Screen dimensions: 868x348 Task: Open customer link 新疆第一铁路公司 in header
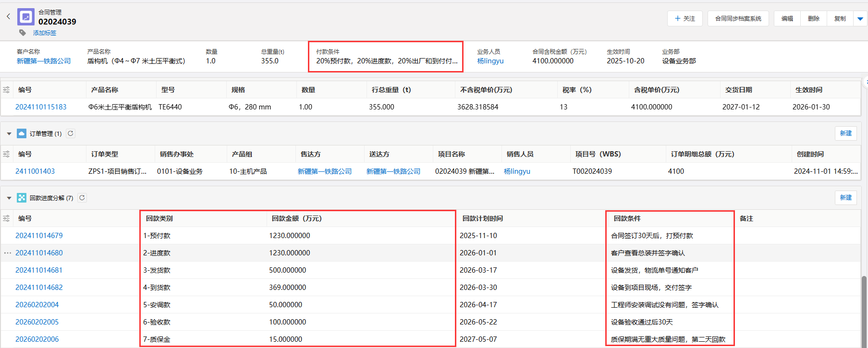44,61
